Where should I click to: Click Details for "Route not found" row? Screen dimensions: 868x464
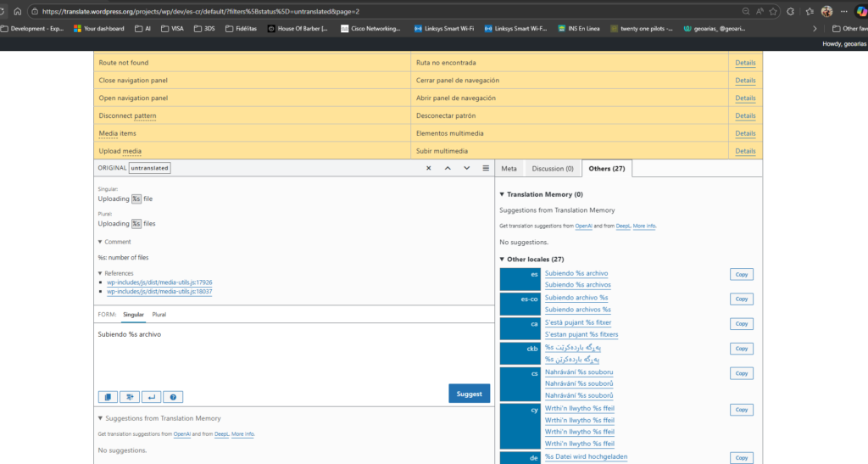pos(745,63)
